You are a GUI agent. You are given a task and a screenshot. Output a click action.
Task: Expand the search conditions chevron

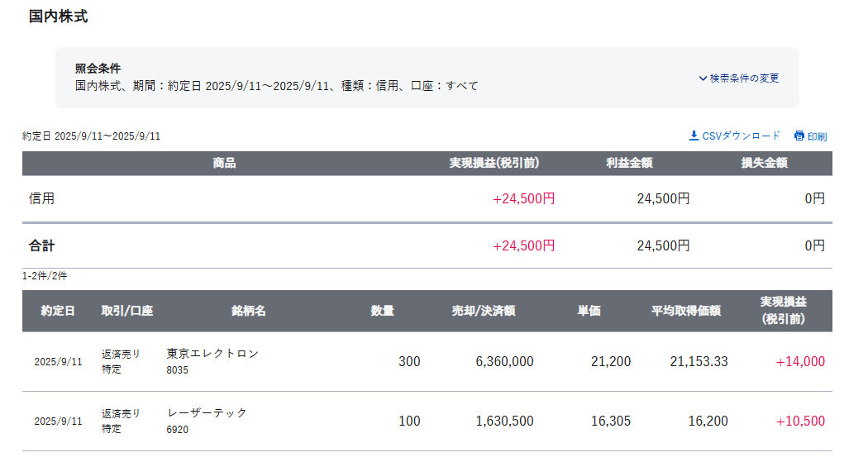pos(703,79)
